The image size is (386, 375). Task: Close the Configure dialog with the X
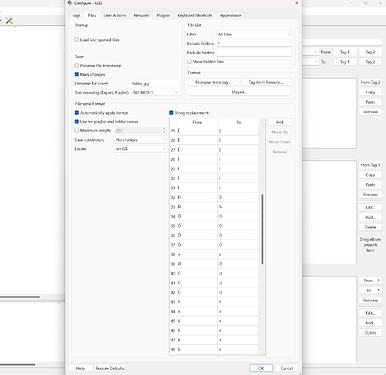297,3
